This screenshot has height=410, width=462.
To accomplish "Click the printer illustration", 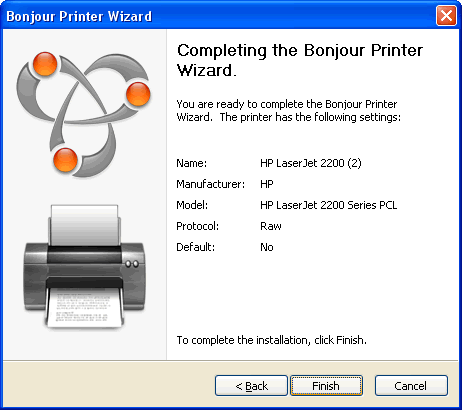I will click(85, 267).
